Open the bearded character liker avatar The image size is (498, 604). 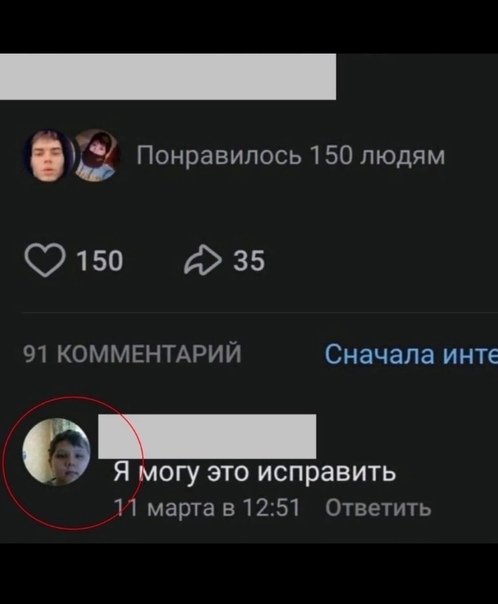97,155
